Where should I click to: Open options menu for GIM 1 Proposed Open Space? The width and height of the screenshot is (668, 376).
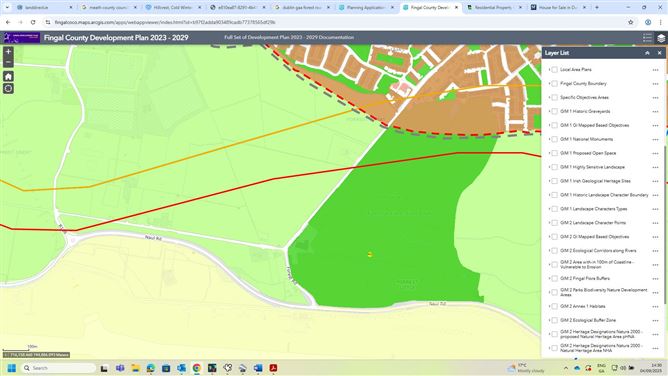(655, 153)
